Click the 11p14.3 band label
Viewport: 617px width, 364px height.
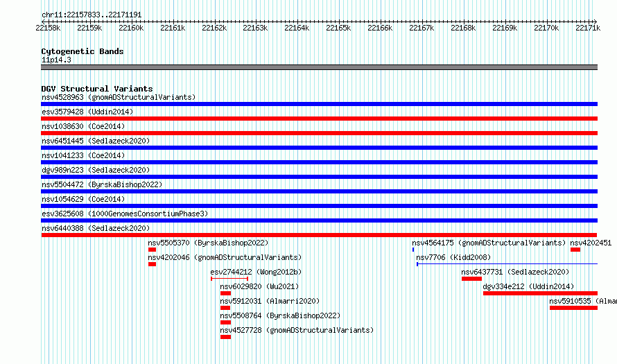pyautogui.click(x=56, y=60)
